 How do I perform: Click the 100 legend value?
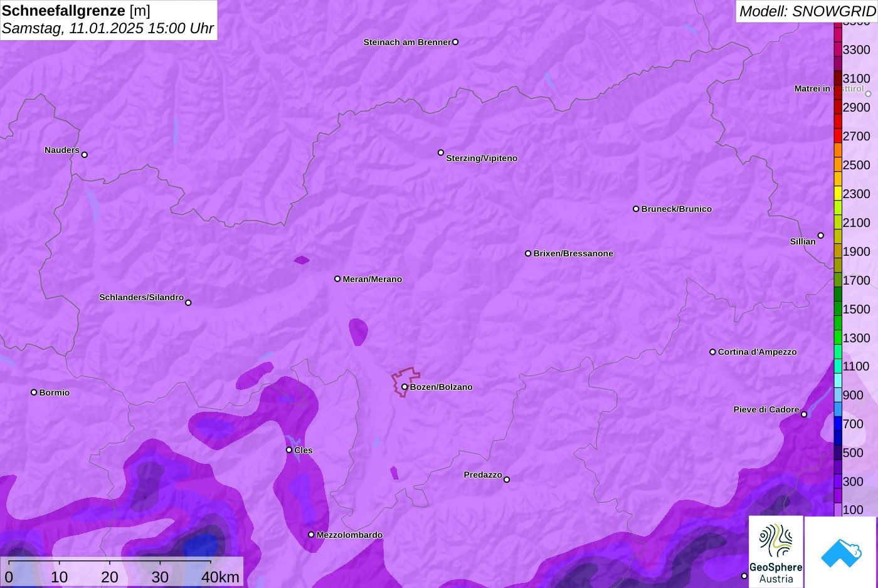[853, 510]
